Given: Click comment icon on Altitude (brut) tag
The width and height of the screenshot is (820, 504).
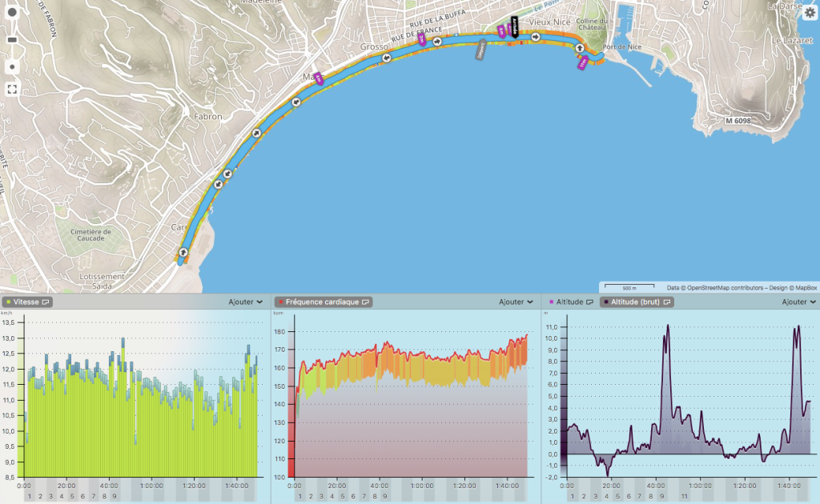Looking at the screenshot, I should pos(665,302).
